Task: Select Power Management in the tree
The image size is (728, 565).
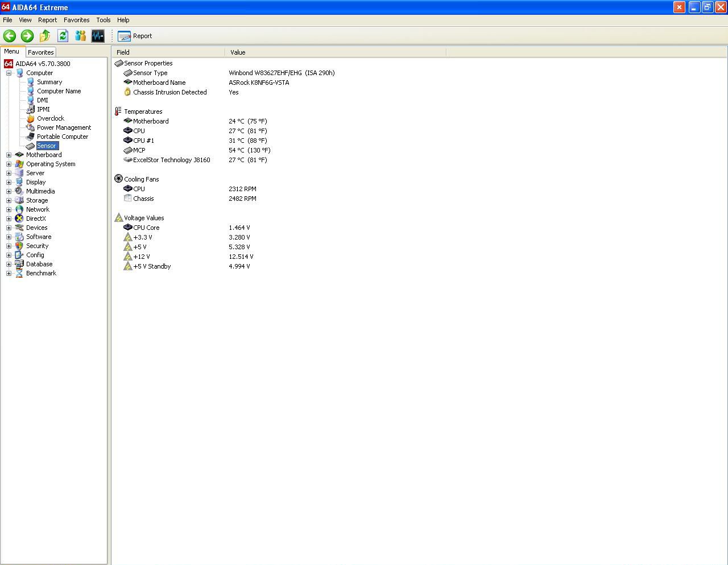Action: click(x=64, y=127)
